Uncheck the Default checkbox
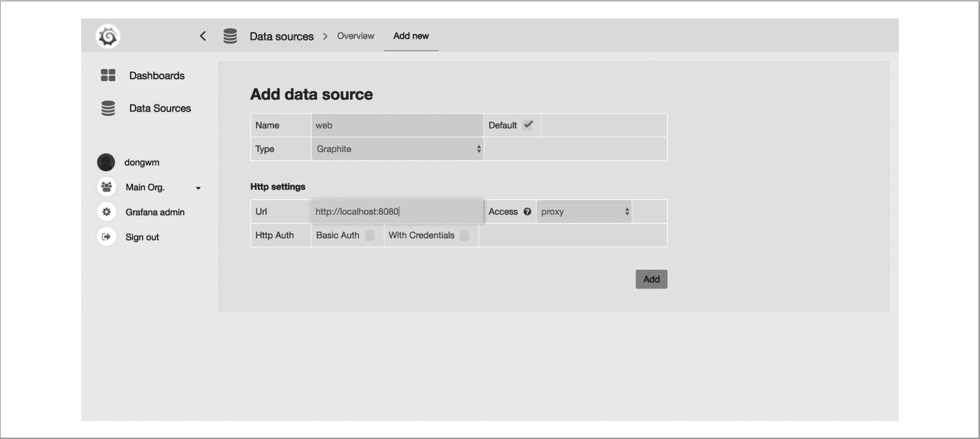 pos(528,125)
